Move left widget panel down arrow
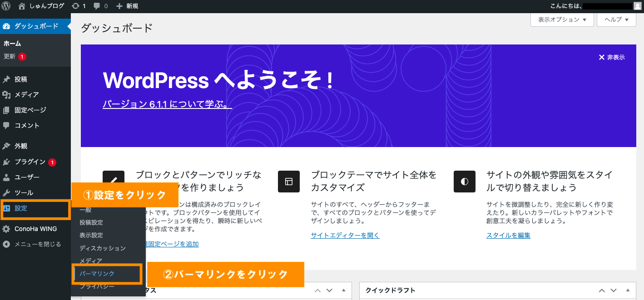Screen dimensions: 644x300 tap(330, 290)
